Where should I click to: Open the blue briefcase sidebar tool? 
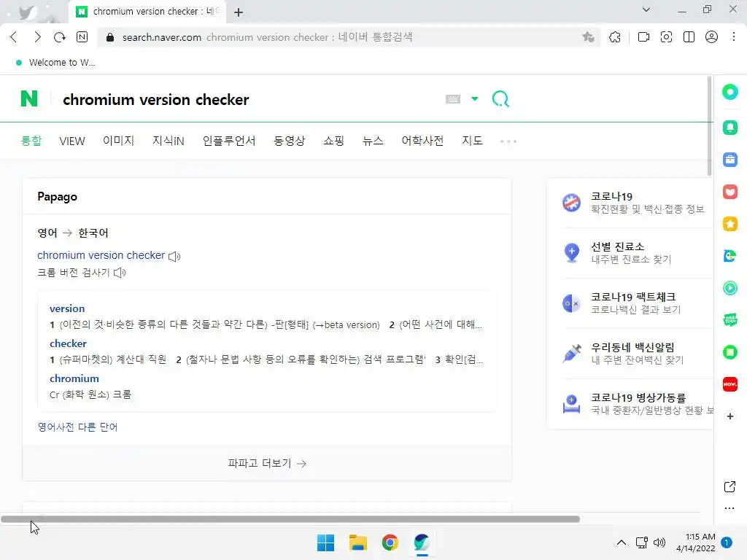click(729, 160)
